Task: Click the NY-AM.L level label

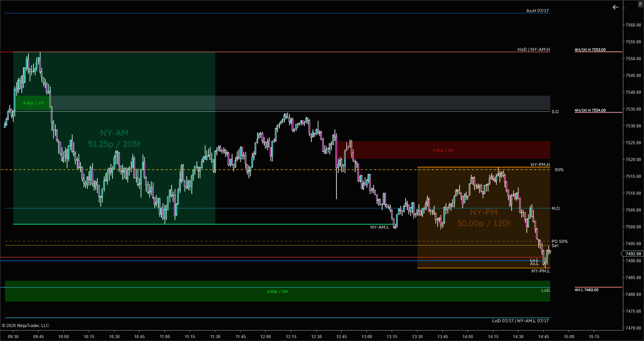Action: (379, 227)
